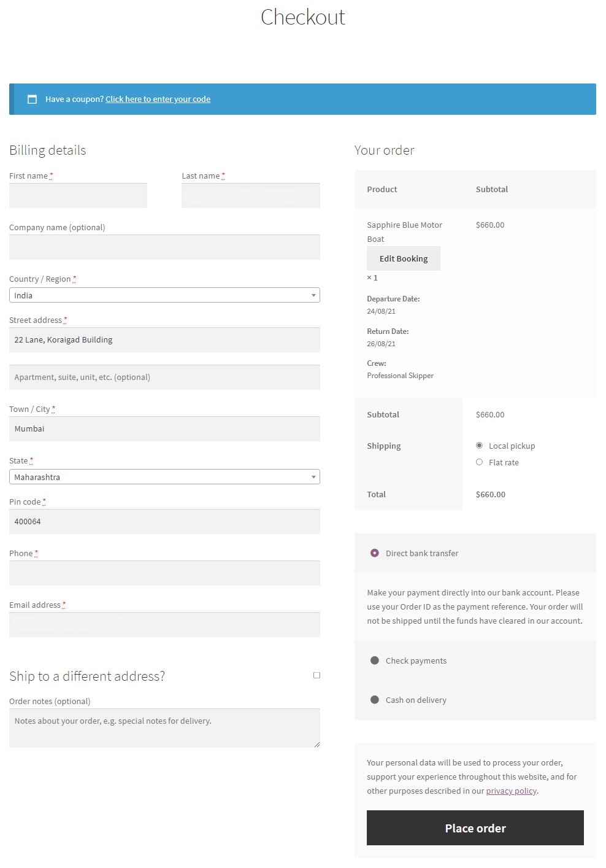The image size is (606, 868).
Task: Click the Pin code field
Action: tap(164, 522)
